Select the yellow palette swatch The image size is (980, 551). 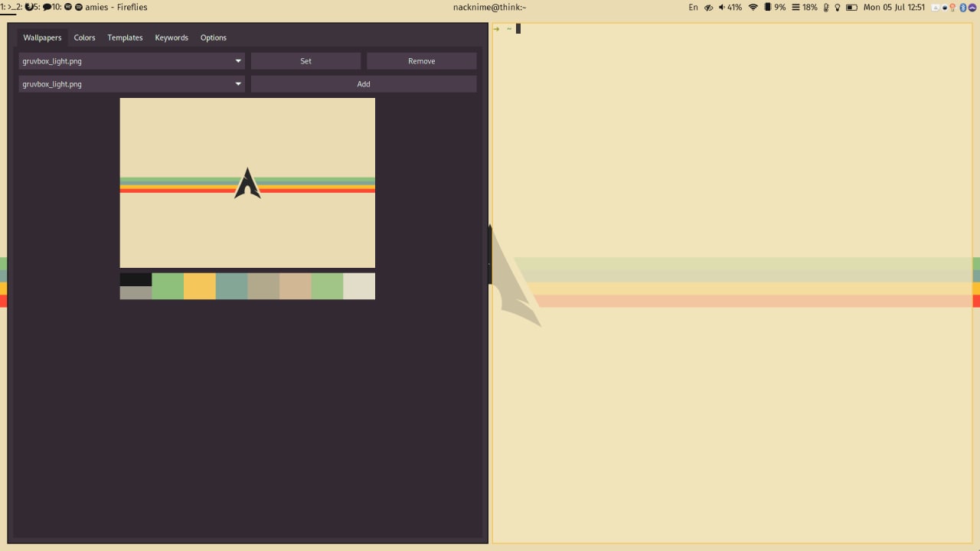200,286
